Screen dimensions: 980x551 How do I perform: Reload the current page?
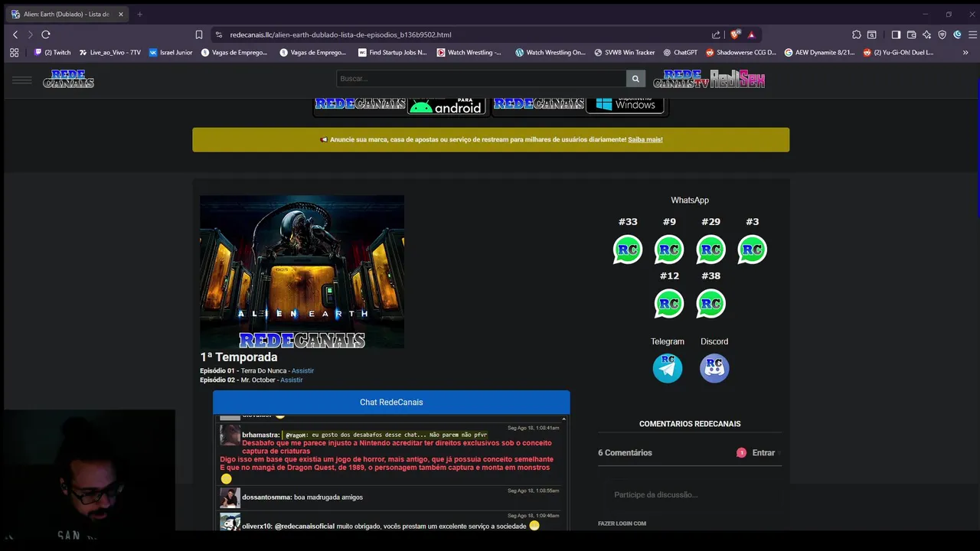[46, 34]
